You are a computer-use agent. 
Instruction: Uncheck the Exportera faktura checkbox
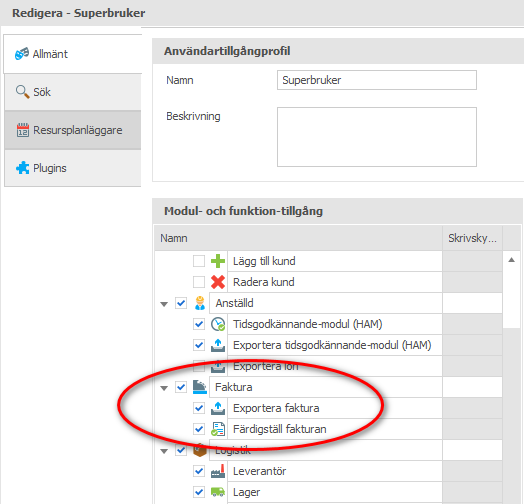coord(199,408)
